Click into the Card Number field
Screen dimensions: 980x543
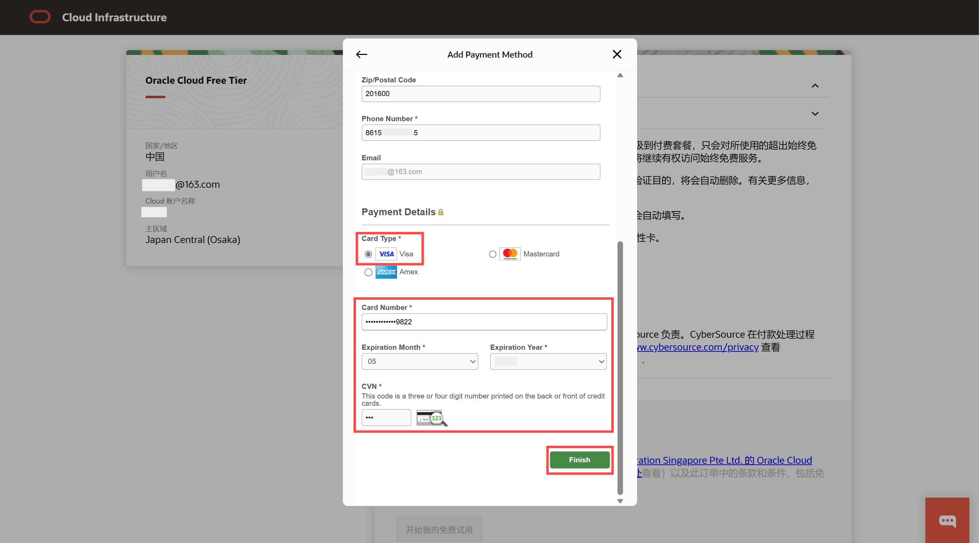coord(484,322)
